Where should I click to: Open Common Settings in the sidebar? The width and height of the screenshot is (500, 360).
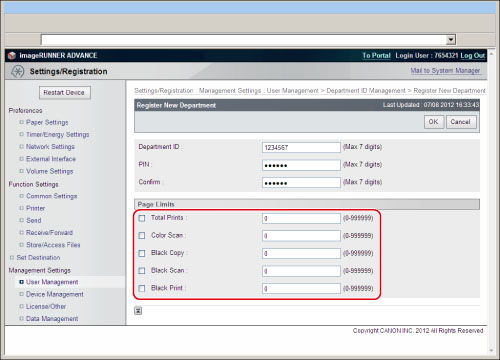coord(52,196)
